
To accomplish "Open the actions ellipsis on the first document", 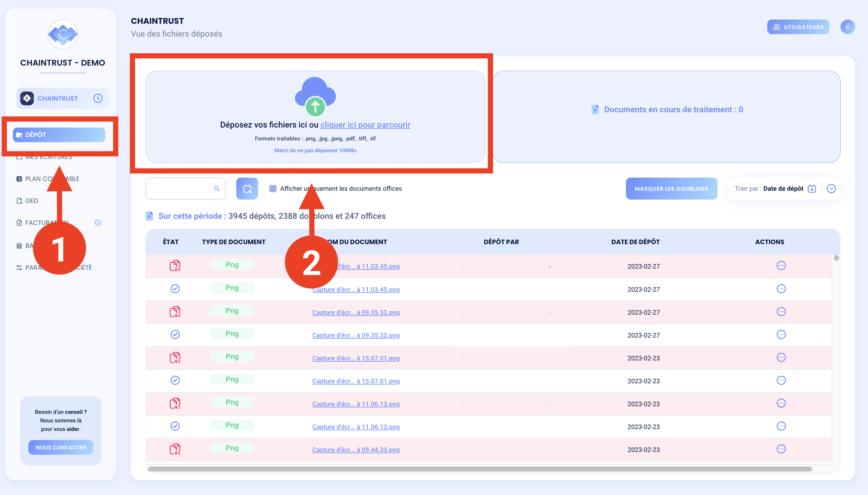I will click(781, 266).
